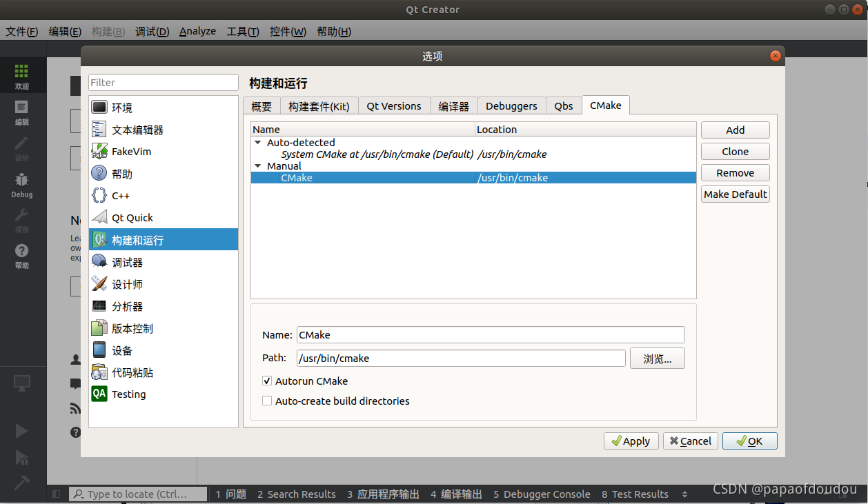Image resolution: width=868 pixels, height=504 pixels.
Task: Switch to the 构建套件(Kit) tab
Action: (319, 106)
